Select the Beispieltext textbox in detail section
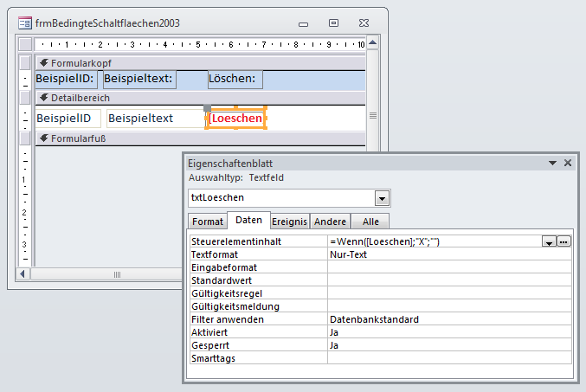 [x=154, y=118]
